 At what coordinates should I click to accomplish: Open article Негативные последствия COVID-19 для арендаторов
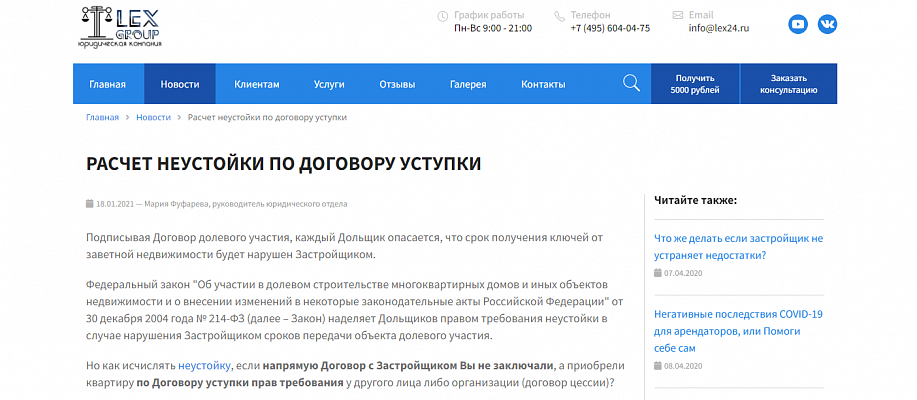[x=739, y=331]
